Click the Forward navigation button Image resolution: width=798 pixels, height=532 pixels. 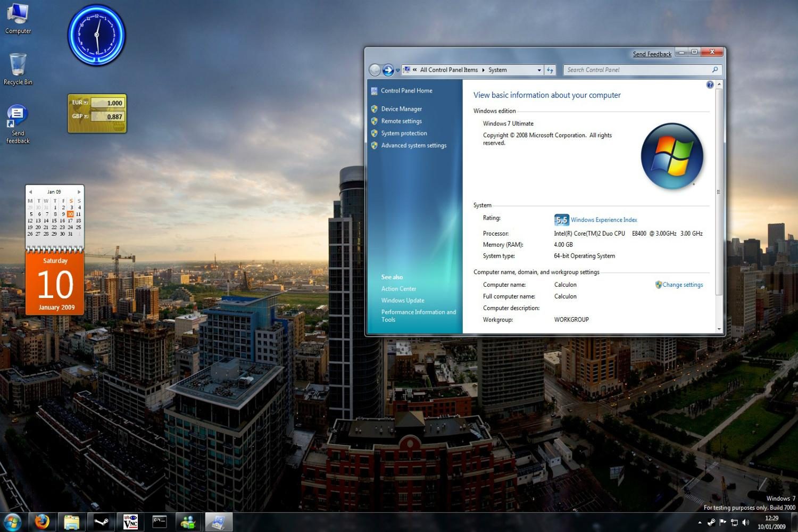click(388, 70)
